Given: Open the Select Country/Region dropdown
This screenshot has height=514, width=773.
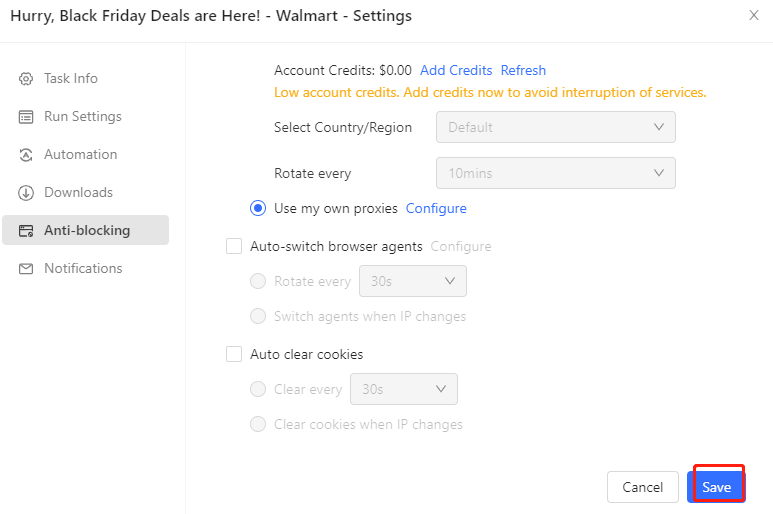Looking at the screenshot, I should (555, 127).
